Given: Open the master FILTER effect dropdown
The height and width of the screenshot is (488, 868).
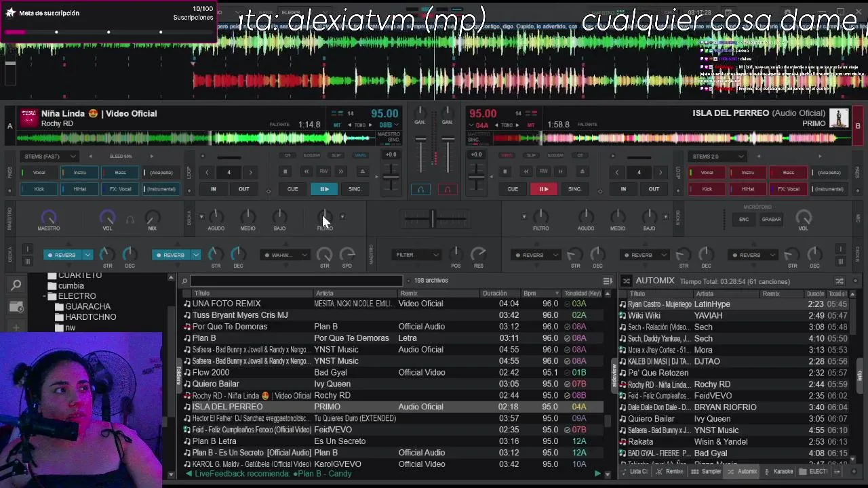Looking at the screenshot, I should 416,255.
